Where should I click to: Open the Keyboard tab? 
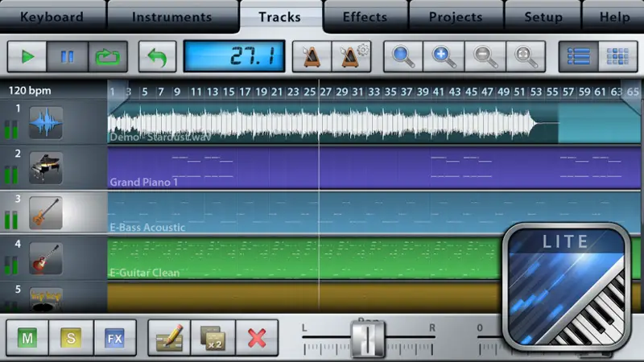(52, 17)
